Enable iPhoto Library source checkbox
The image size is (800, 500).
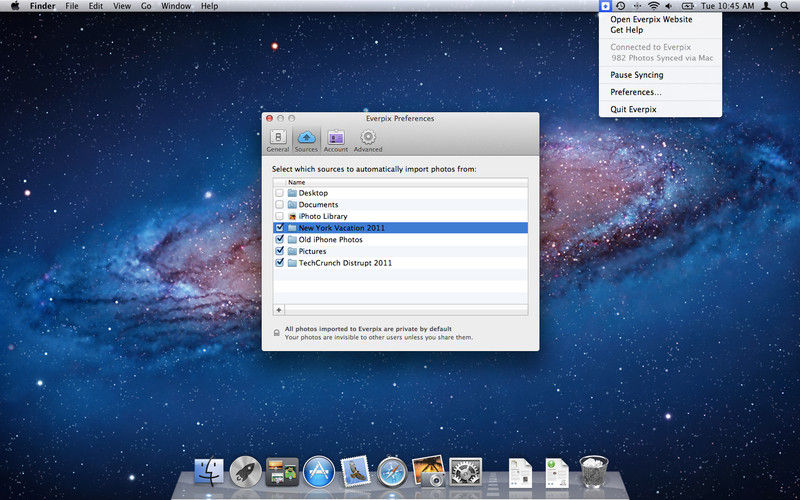279,216
